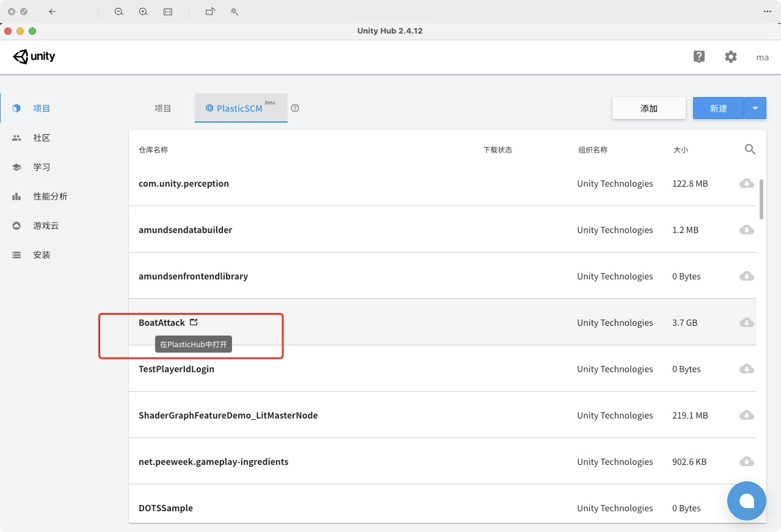Select the net.peeweek.gameplay-ingredients name
Image resolution: width=781 pixels, height=532 pixels.
tap(214, 462)
